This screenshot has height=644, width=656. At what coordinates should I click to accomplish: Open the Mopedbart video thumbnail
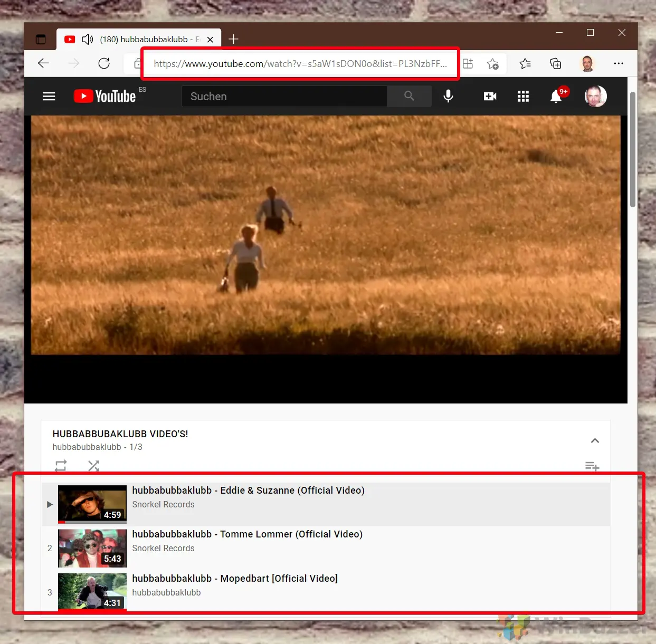92,592
